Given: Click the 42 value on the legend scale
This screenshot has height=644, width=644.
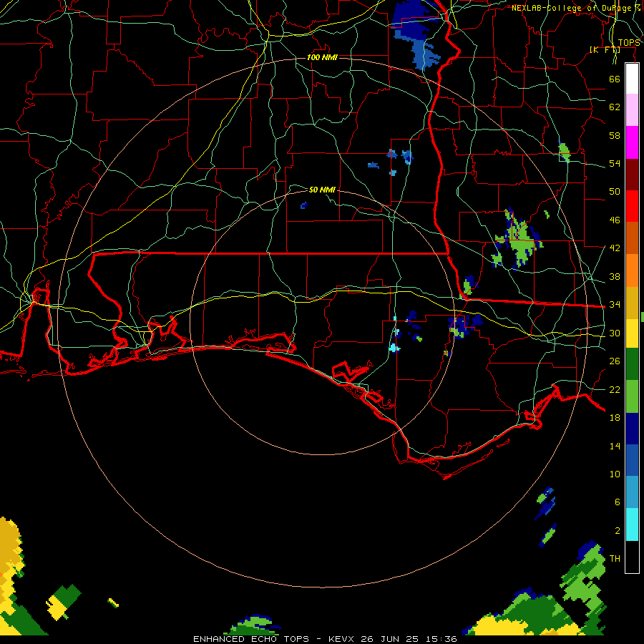Looking at the screenshot, I should pyautogui.click(x=615, y=248).
